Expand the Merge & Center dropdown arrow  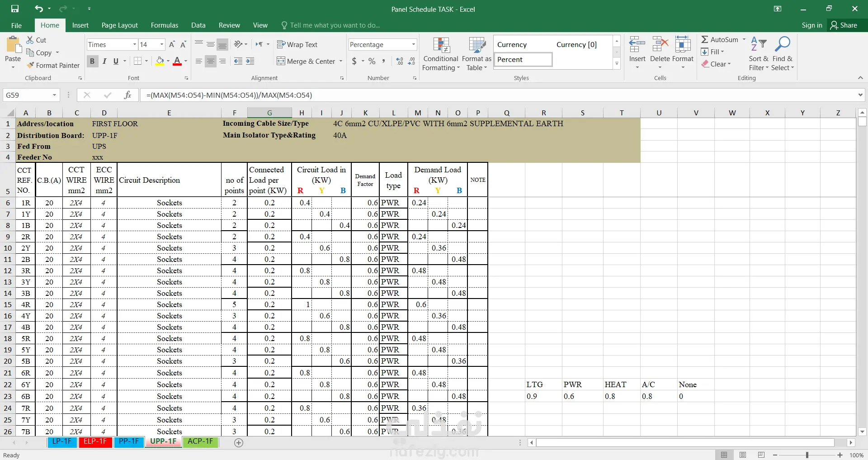click(341, 61)
